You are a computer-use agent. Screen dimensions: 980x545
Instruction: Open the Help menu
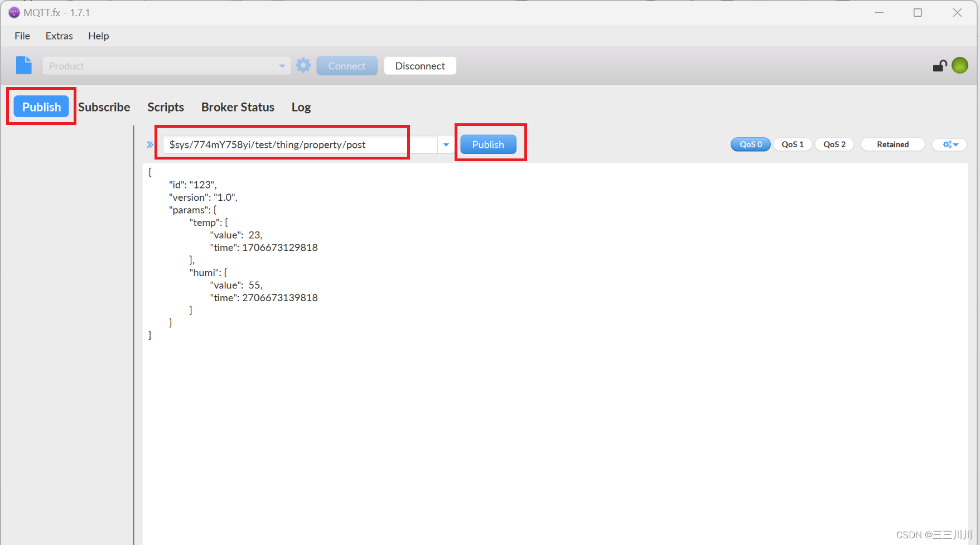99,36
